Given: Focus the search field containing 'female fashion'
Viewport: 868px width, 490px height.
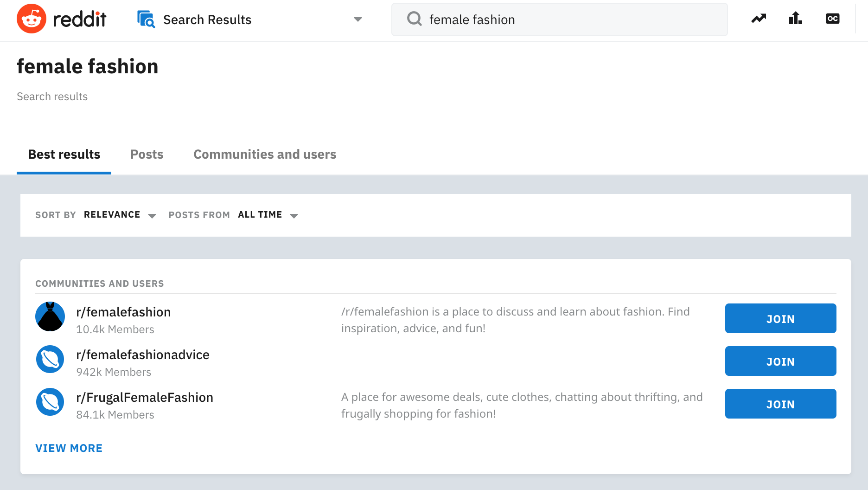Looking at the screenshot, I should click(559, 19).
